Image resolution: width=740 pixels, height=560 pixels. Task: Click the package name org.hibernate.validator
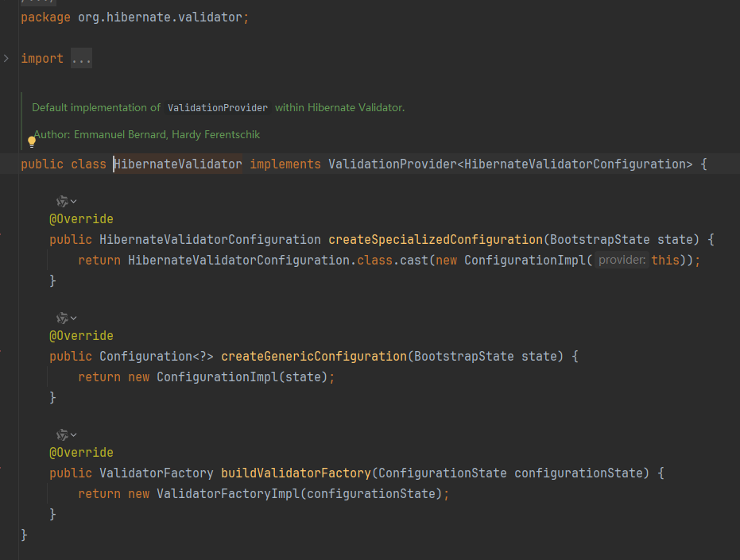pyautogui.click(x=160, y=17)
